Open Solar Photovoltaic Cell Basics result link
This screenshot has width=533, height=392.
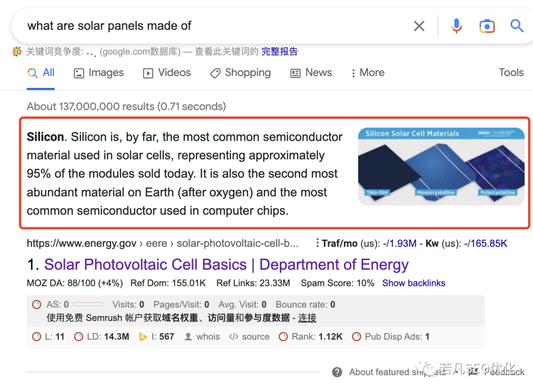(227, 265)
